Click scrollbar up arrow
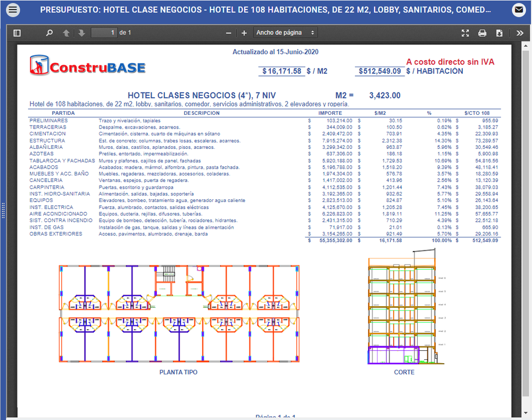Screen dimensions: 532x420 526,45
